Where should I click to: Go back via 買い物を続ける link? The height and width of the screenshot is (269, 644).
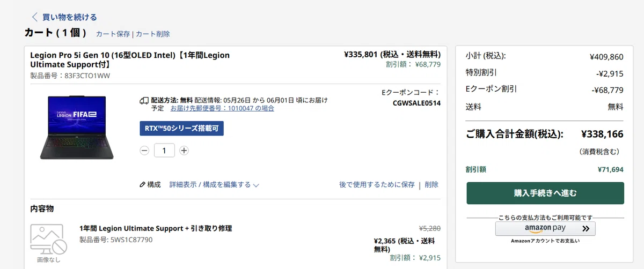click(70, 17)
